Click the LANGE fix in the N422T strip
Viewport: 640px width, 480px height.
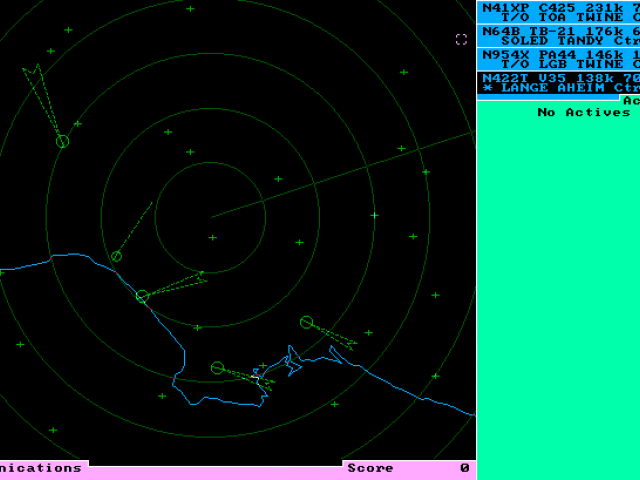pyautogui.click(x=524, y=88)
